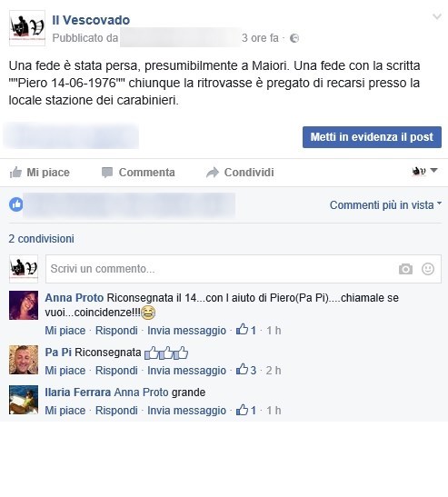448x497 pixels.
Task: Expand the post options chevron at top right
Action: click(x=437, y=16)
